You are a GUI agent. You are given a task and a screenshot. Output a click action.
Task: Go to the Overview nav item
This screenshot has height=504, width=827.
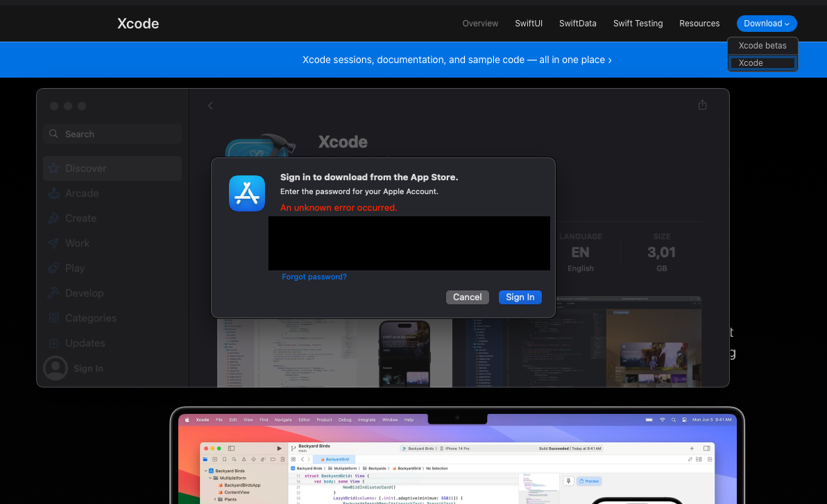coord(480,23)
